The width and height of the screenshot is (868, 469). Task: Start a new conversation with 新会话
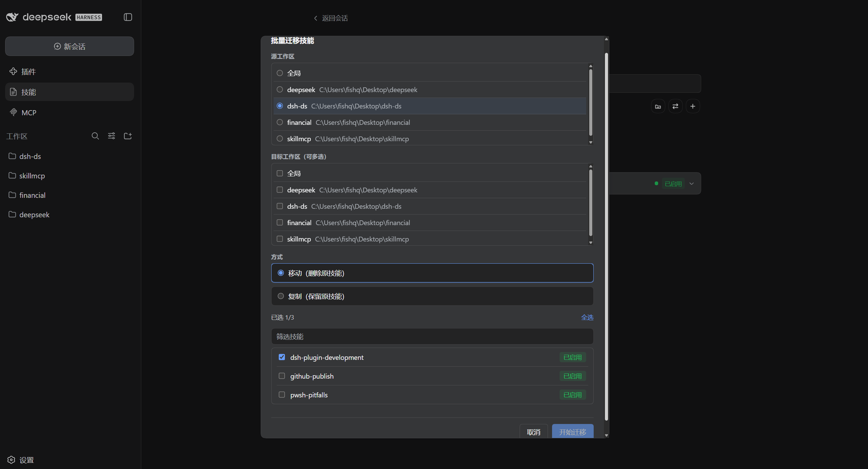click(70, 46)
